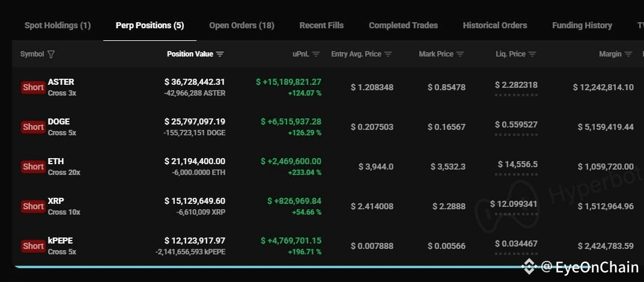Click the Mark Price sort icon
This screenshot has height=282, width=644.
pyautogui.click(x=460, y=54)
